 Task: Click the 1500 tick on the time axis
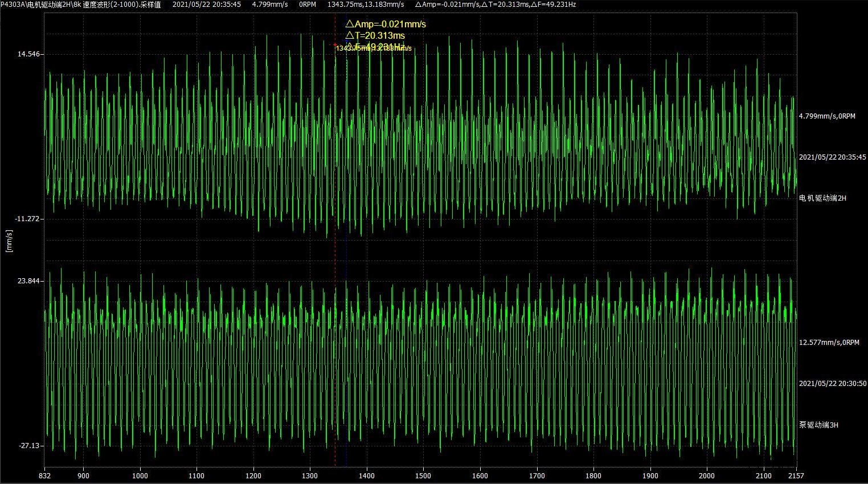(423, 476)
